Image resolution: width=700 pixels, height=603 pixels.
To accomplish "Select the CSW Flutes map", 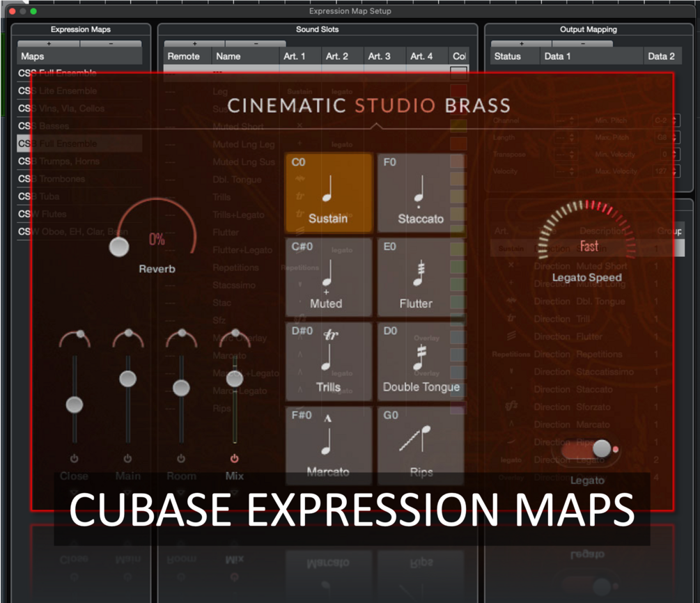I will [79, 214].
